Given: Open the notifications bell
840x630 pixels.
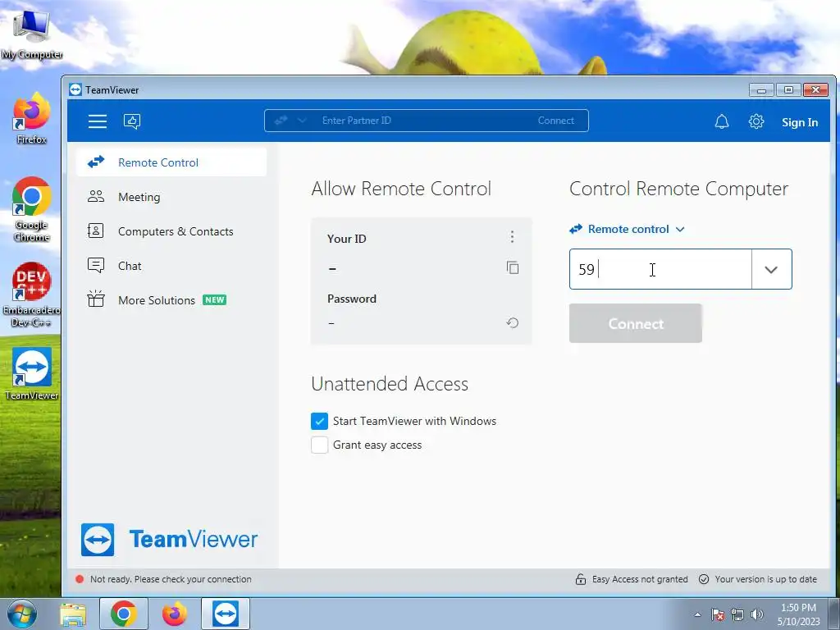Looking at the screenshot, I should pos(722,121).
